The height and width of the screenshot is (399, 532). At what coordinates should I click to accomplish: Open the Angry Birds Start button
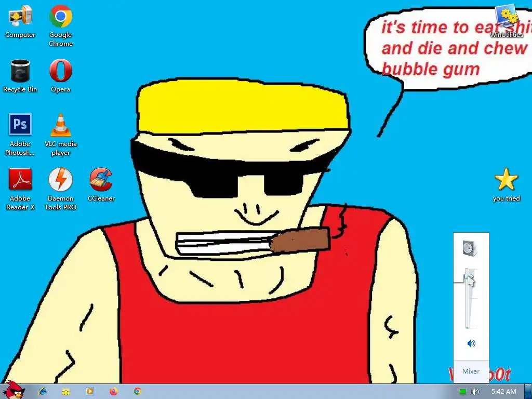point(14,390)
